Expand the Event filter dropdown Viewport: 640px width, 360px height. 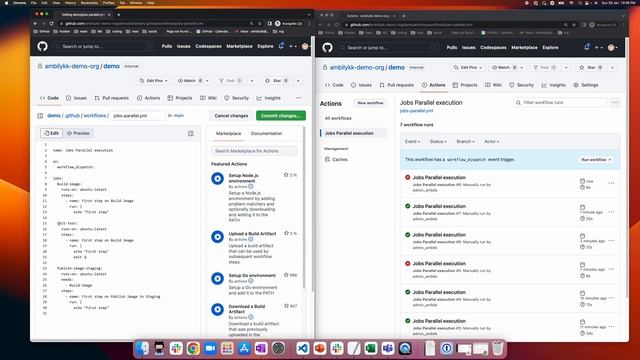[x=412, y=142]
